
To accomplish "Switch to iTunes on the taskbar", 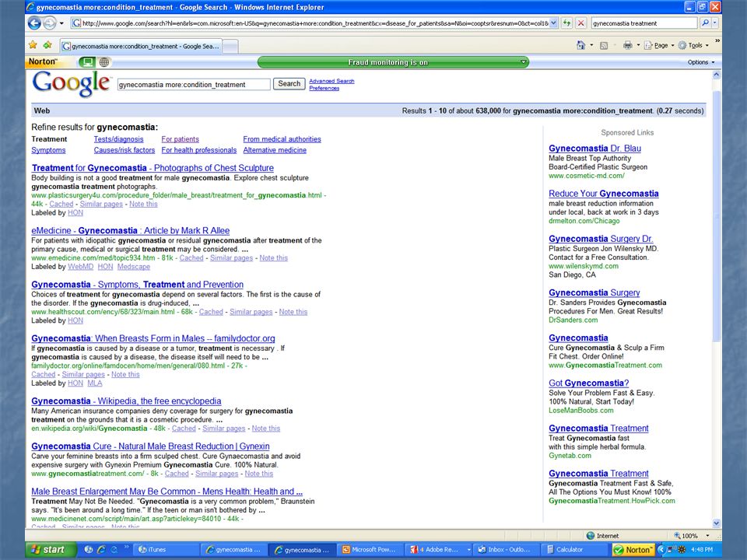I will pyautogui.click(x=165, y=550).
